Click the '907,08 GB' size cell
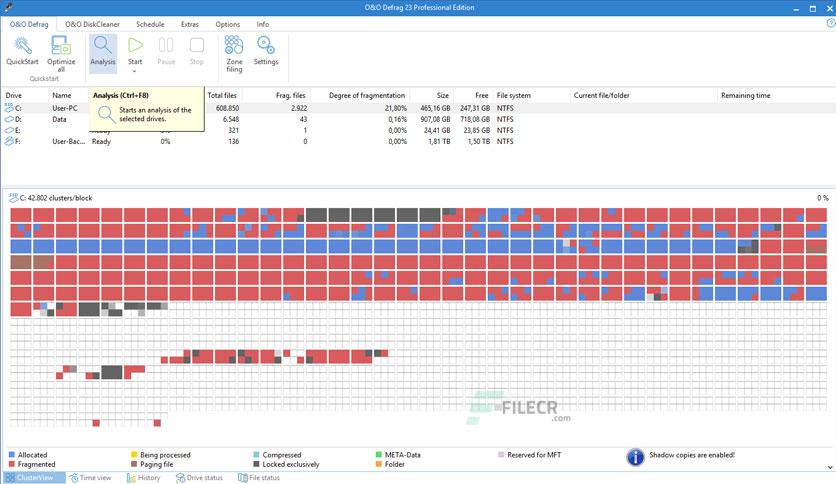 [x=435, y=119]
